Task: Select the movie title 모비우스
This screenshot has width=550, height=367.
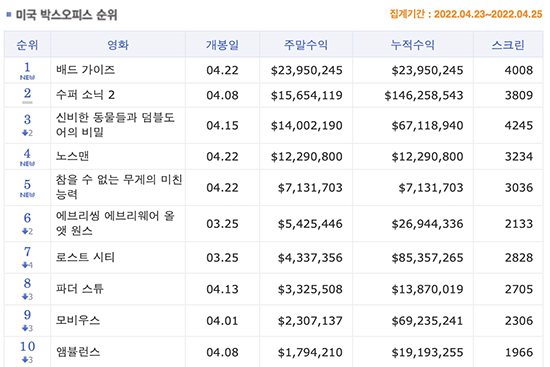Action: [x=78, y=320]
